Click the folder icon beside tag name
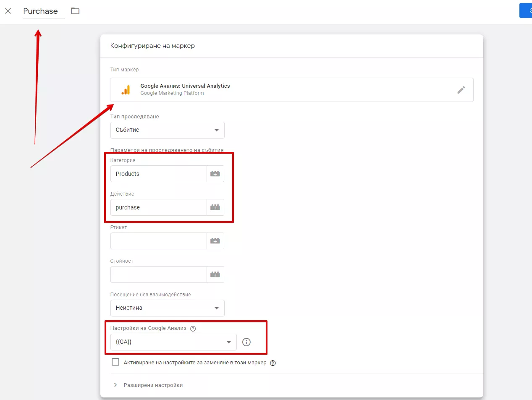 (x=75, y=11)
